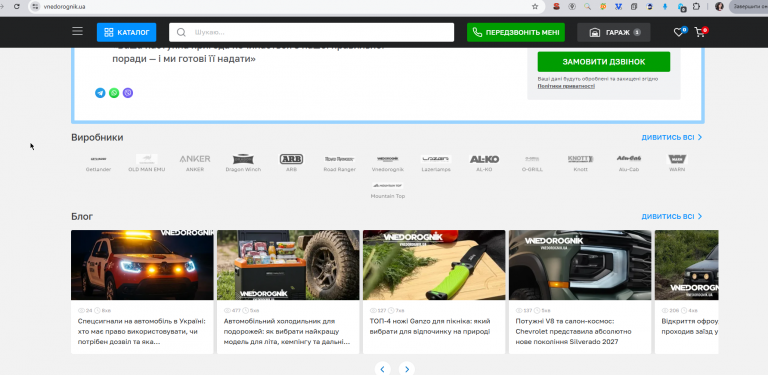The image size is (768, 375).
Task: Select the Getlander manufacturer logo
Action: (x=98, y=159)
